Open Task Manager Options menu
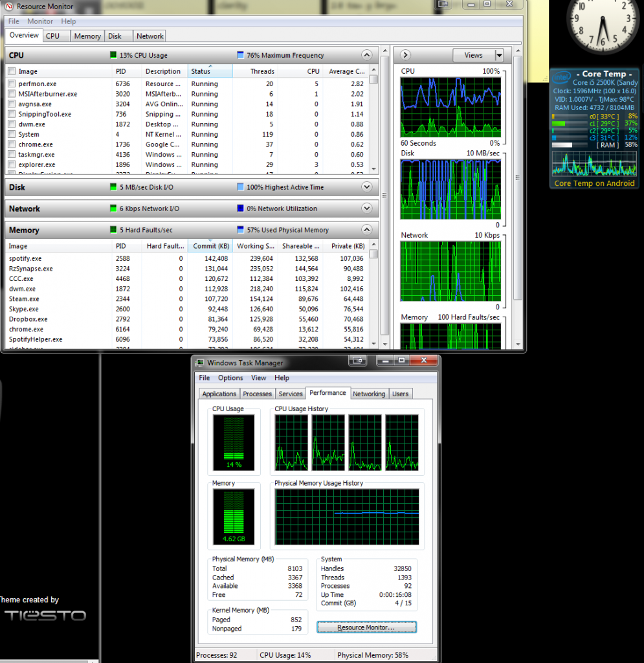The width and height of the screenshot is (644, 663). (230, 377)
